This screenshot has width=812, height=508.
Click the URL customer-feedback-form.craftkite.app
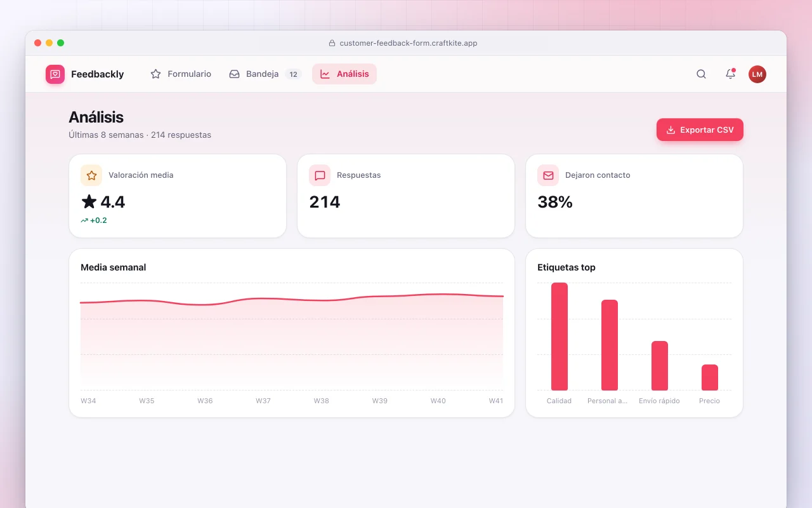409,43
